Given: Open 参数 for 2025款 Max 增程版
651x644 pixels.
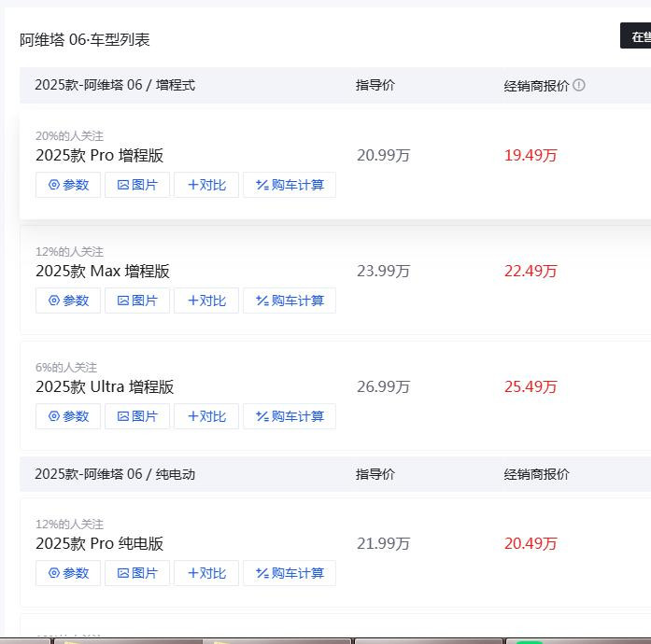Looking at the screenshot, I should pos(68,301).
